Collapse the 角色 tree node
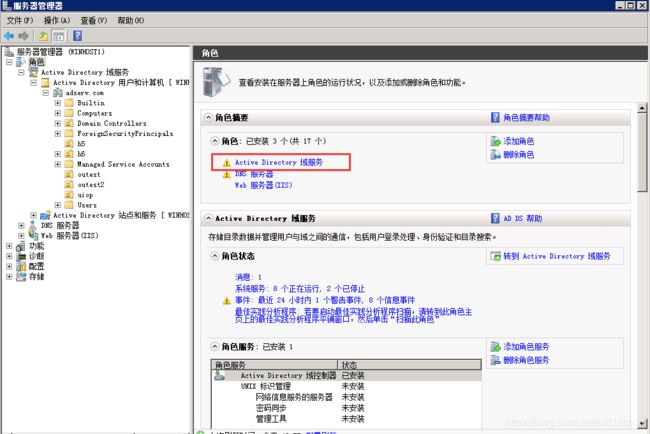The width and height of the screenshot is (650, 434). click(9, 62)
